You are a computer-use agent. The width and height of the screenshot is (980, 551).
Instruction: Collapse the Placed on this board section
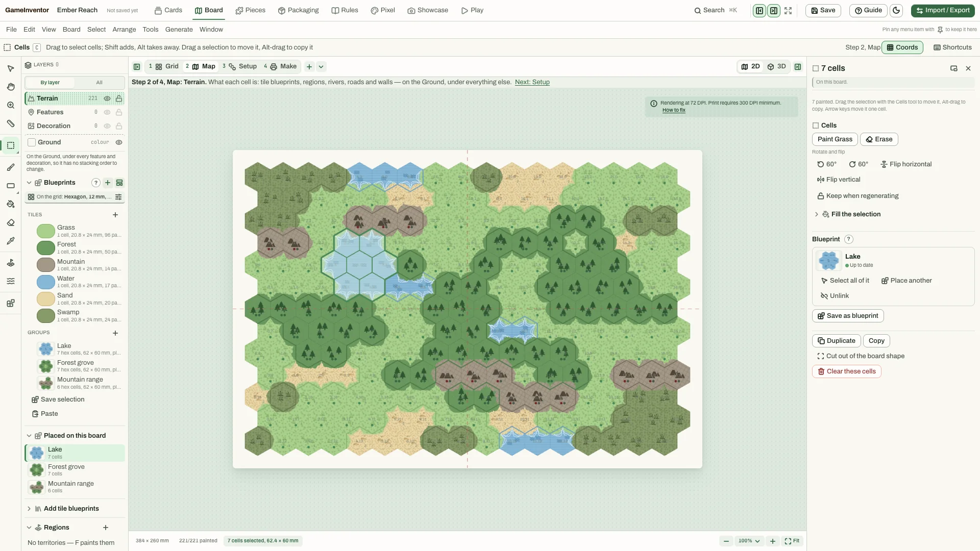29,436
